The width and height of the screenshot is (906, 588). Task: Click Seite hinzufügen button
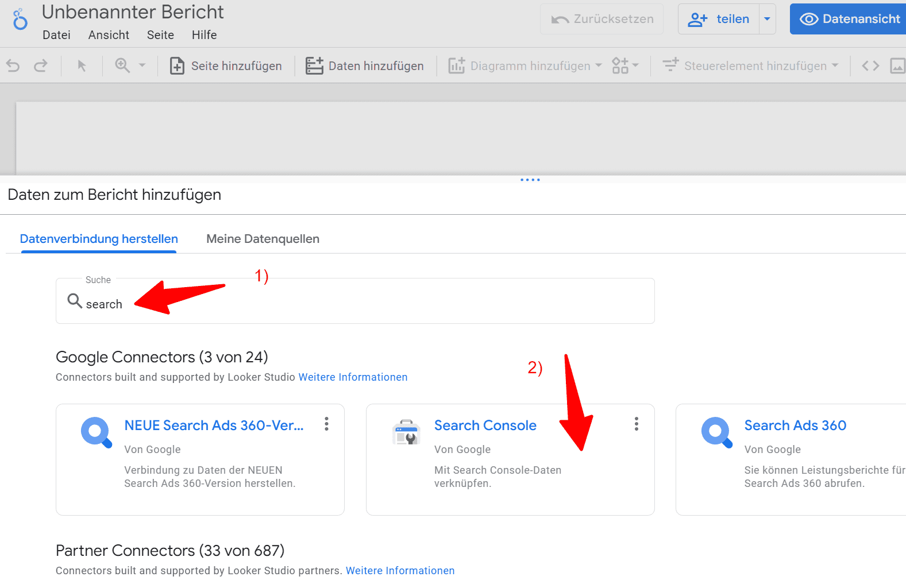226,66
